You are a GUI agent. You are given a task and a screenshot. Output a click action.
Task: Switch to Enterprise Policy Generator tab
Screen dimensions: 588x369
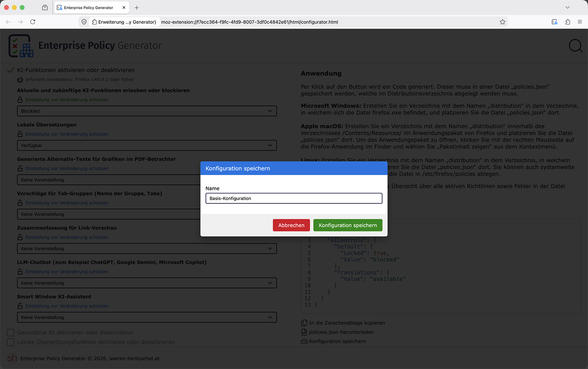point(88,8)
